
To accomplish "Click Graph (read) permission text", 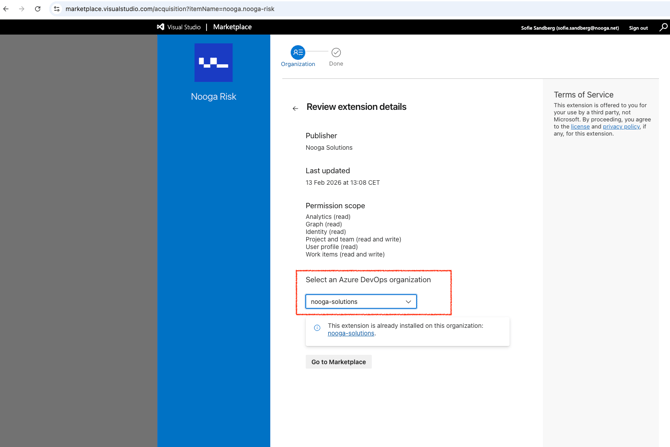I will (323, 224).
